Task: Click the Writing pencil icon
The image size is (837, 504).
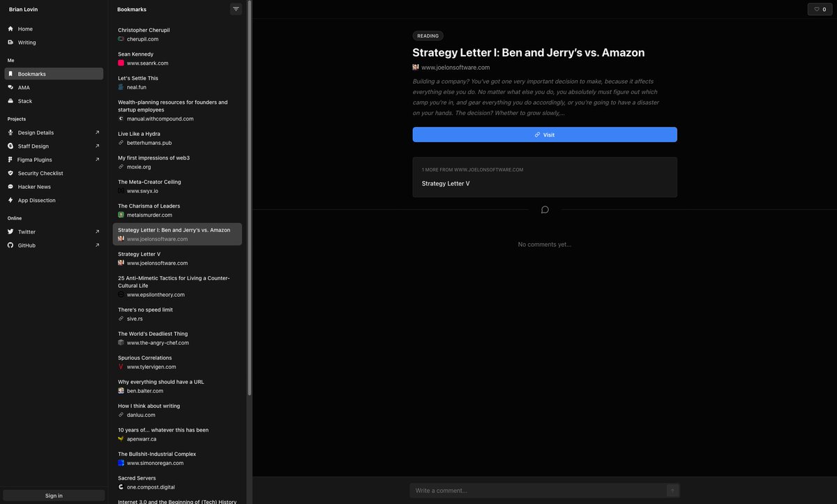Action: pyautogui.click(x=10, y=43)
